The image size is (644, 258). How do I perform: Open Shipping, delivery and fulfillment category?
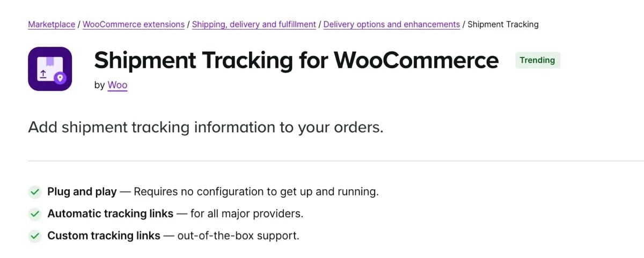pos(254,24)
